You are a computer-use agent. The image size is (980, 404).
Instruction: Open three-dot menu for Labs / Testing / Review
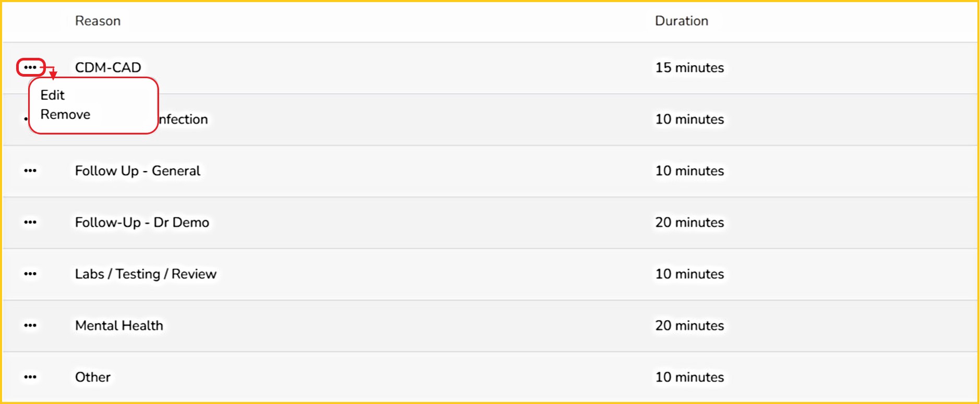(30, 274)
